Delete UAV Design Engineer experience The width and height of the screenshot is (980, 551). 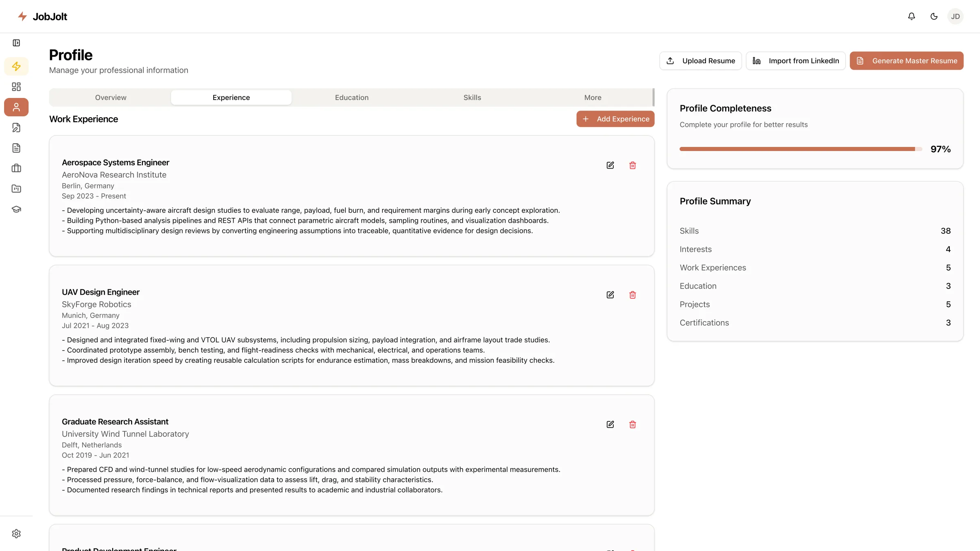pyautogui.click(x=633, y=295)
